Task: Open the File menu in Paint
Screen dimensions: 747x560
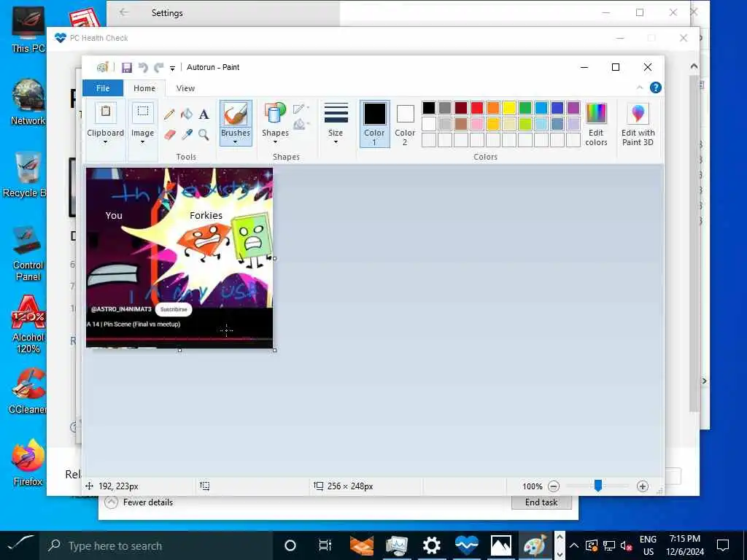Action: [103, 88]
